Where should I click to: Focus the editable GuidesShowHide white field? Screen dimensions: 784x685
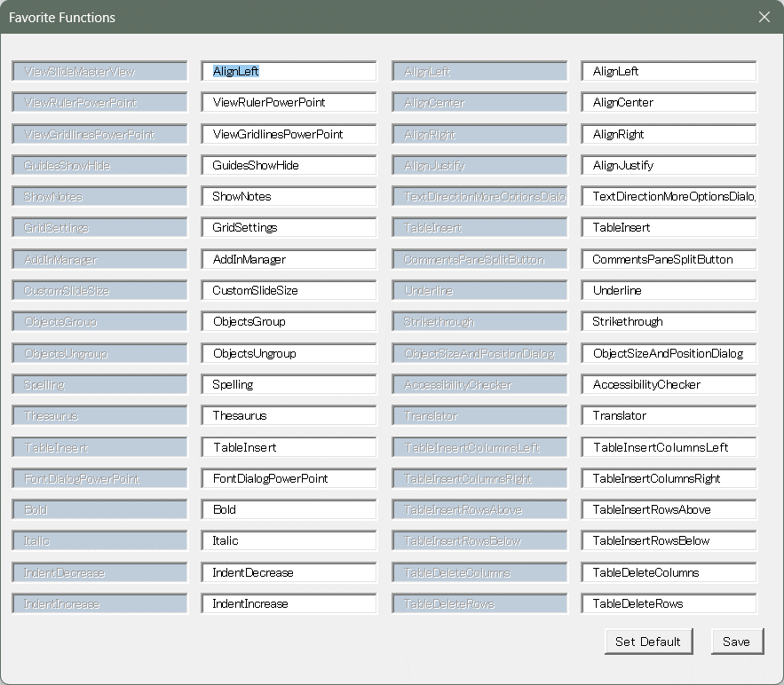click(289, 166)
